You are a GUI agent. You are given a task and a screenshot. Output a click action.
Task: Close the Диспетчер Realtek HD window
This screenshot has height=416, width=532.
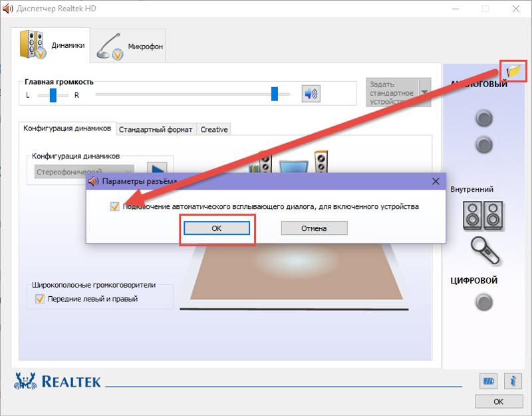tap(516, 9)
